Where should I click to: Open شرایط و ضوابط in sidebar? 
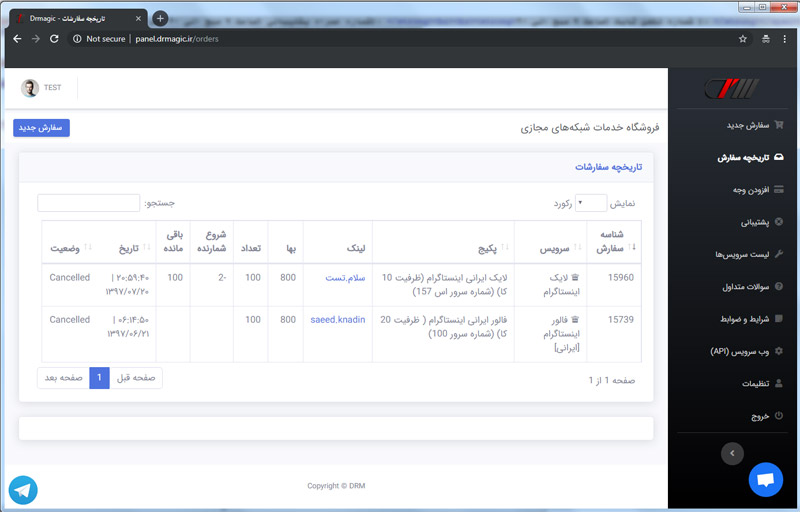[x=752, y=319]
